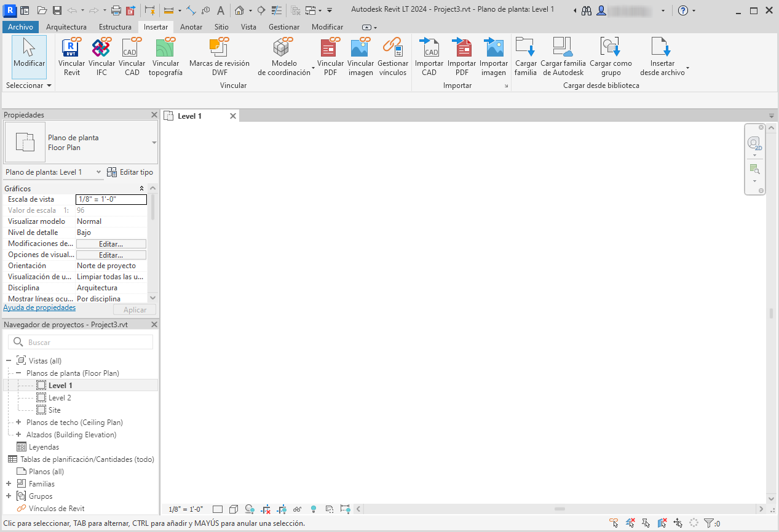Viewport: 779px width, 532px height.
Task: Click the 2D steering wheel navigation icon
Action: (754, 143)
